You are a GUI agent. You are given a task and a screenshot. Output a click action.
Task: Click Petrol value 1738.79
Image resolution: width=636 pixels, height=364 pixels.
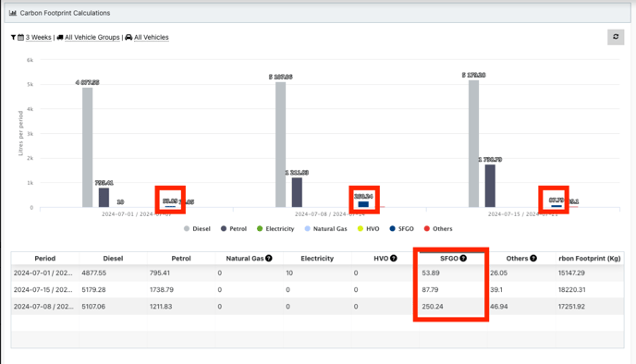162,289
